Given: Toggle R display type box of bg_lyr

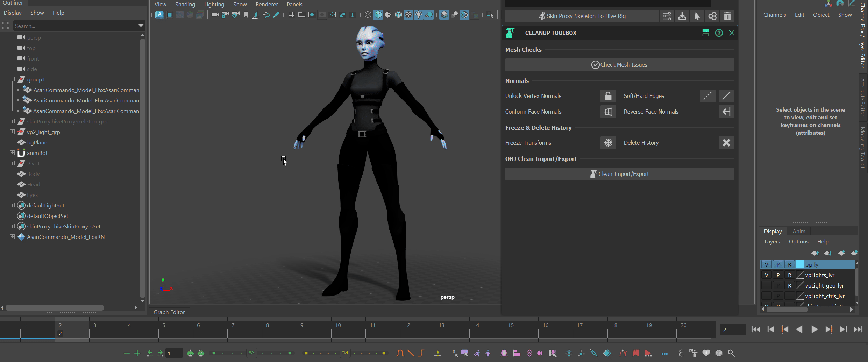Looking at the screenshot, I should click(790, 264).
